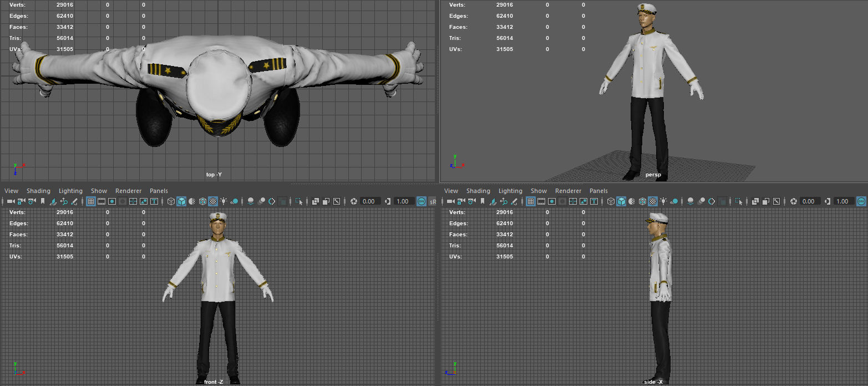The height and width of the screenshot is (386, 868).
Task: Click Multisample Anti-aliasing in front view panel
Action: [x=272, y=201]
